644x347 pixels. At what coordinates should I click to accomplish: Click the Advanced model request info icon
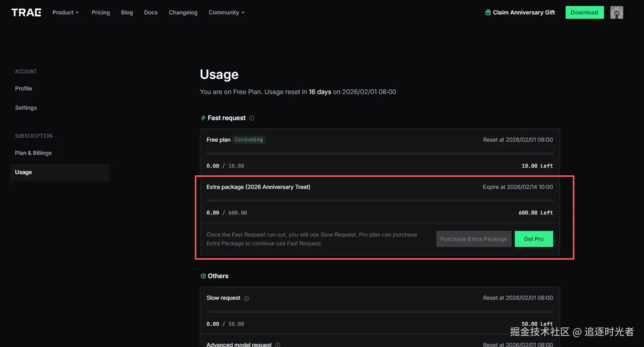click(278, 345)
